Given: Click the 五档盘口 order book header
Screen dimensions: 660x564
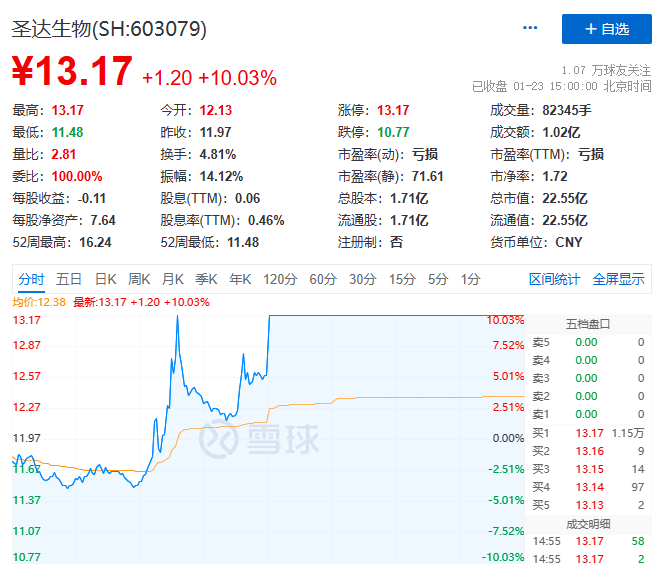Looking at the screenshot, I should (587, 324).
